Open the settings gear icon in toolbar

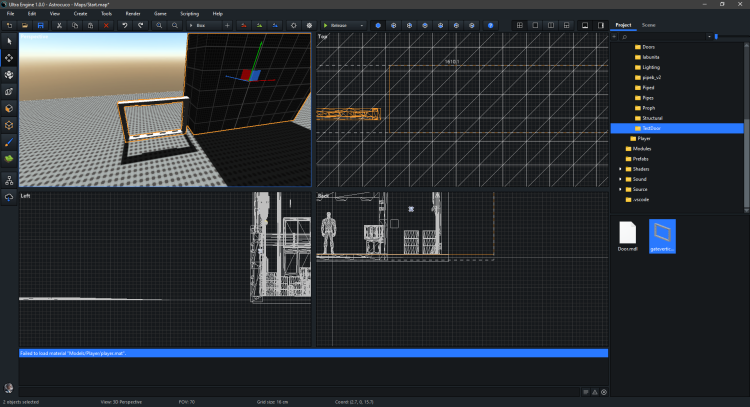[293, 24]
